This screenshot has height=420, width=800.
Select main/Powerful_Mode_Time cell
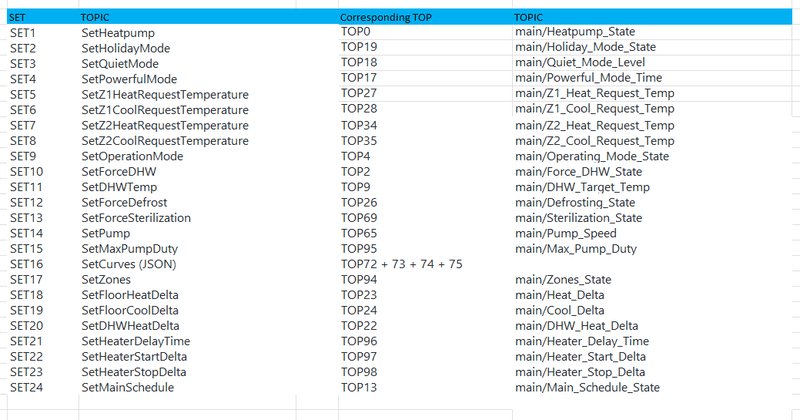point(587,78)
